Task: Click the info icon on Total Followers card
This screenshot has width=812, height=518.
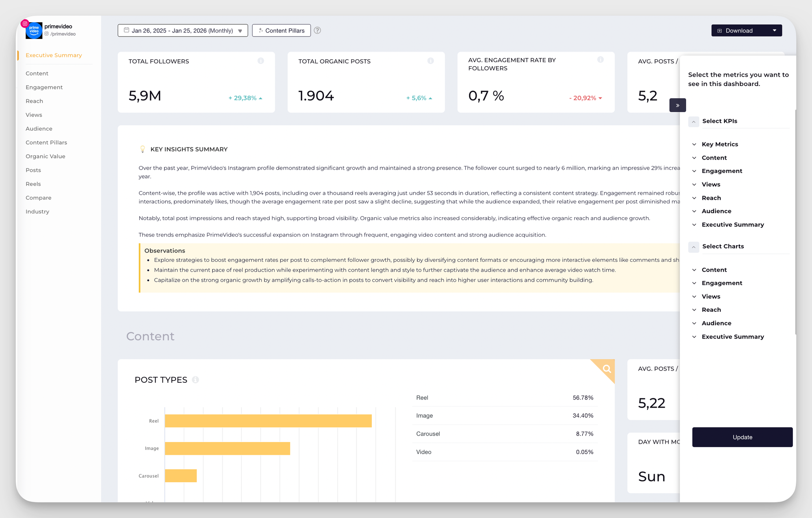Action: coord(261,60)
